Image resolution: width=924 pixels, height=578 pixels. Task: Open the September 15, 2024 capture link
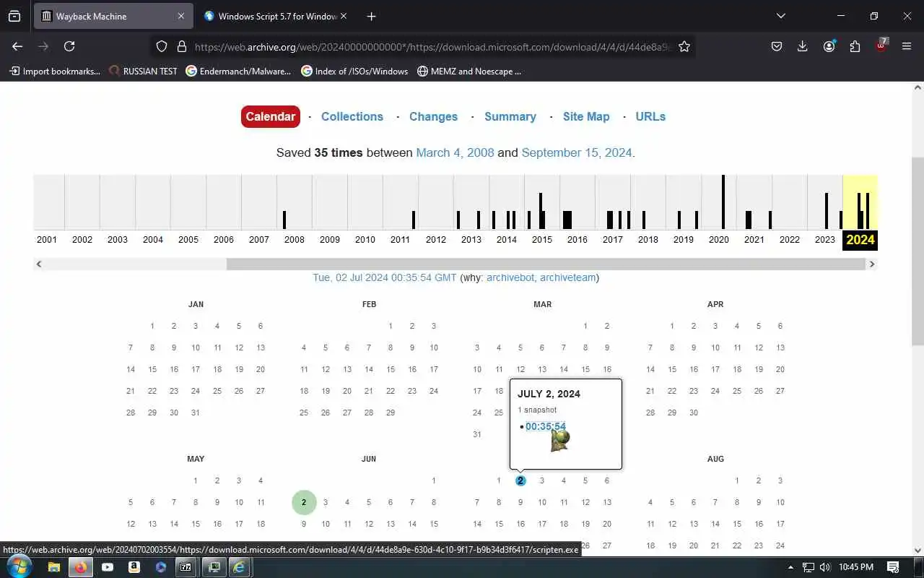click(577, 152)
